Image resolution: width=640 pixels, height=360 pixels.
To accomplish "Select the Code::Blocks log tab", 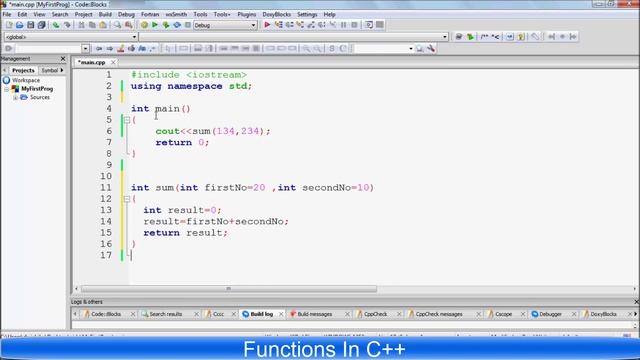I will pos(106,314).
